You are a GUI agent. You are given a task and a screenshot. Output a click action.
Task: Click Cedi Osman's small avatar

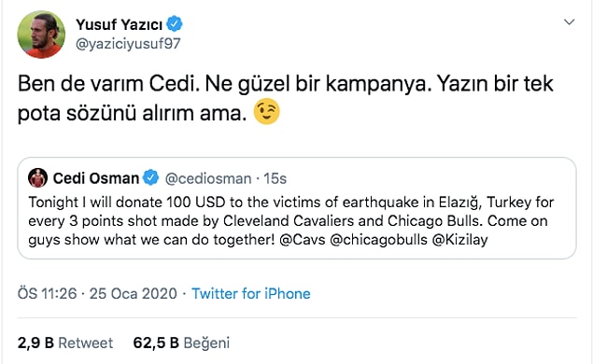coord(37,178)
